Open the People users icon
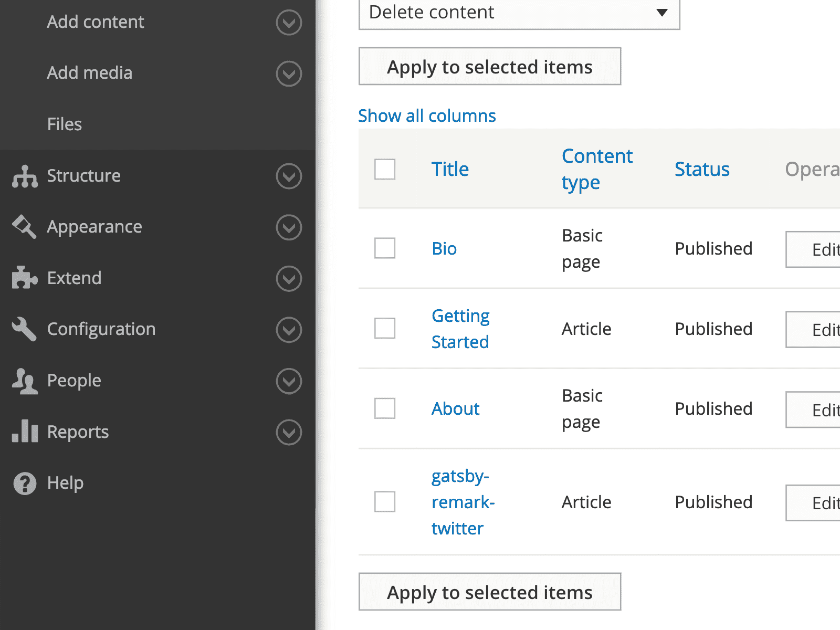 (x=25, y=381)
